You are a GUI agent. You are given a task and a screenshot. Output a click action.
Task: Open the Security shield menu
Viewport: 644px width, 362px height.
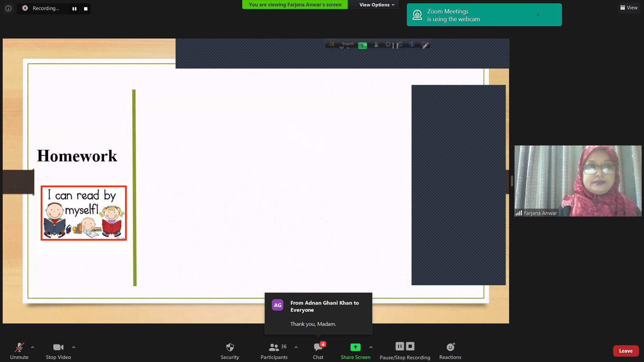click(230, 351)
